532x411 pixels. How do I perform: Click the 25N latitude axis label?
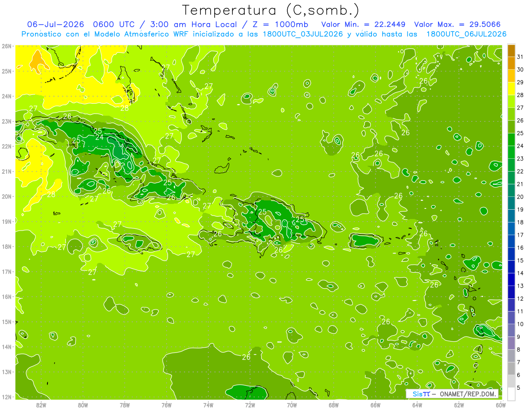pos(7,71)
